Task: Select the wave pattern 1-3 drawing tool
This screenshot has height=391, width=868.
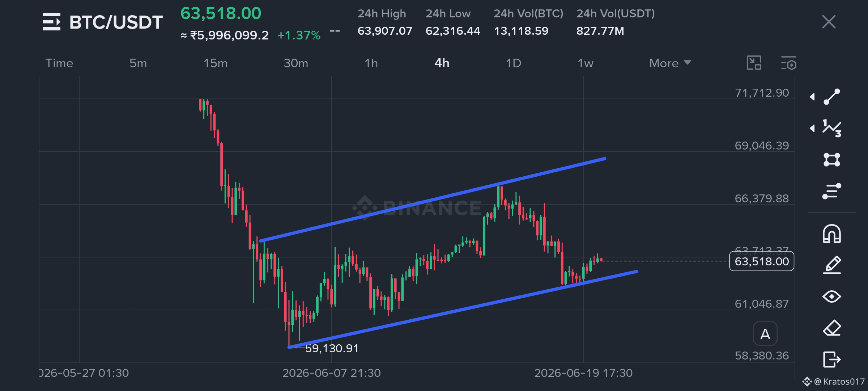Action: point(831,128)
